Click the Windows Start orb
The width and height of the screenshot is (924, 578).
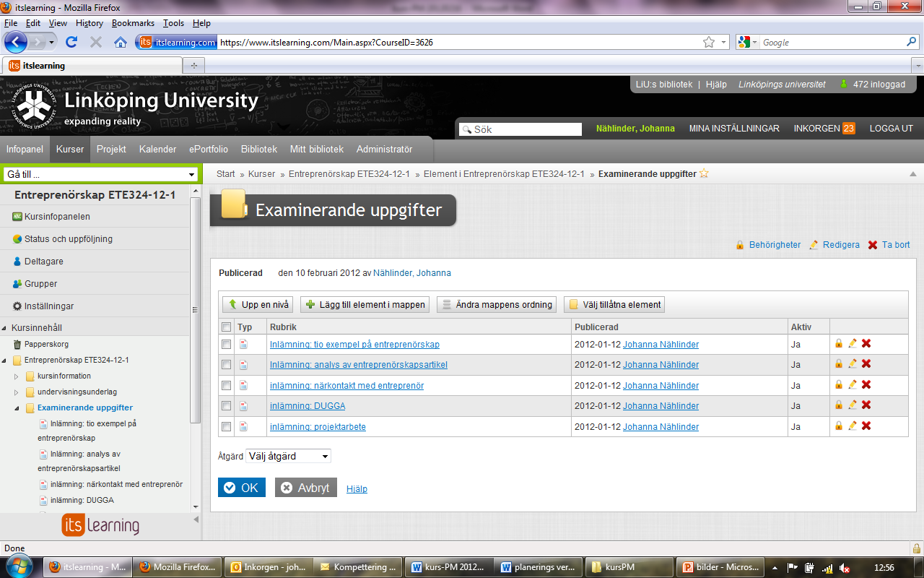pos(21,566)
